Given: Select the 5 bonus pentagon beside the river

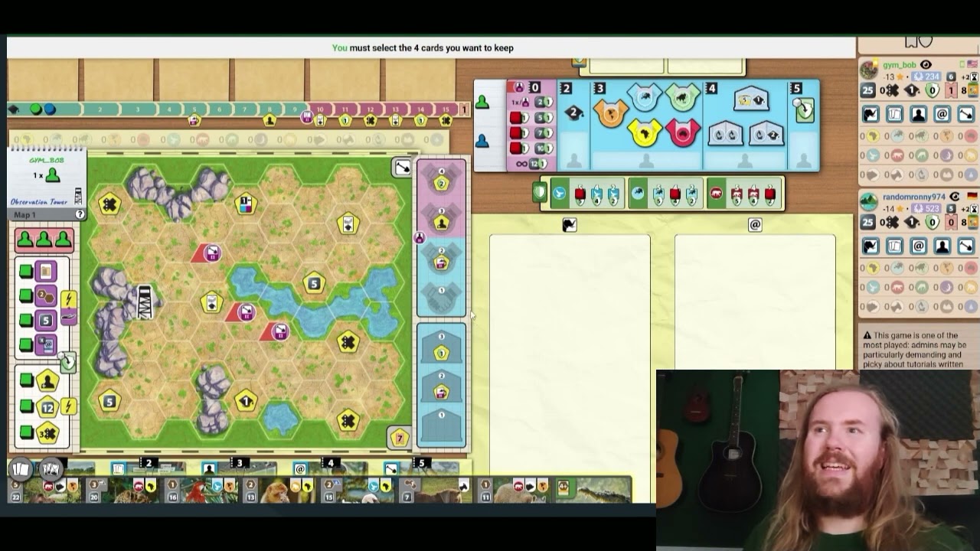Looking at the screenshot, I should (313, 284).
